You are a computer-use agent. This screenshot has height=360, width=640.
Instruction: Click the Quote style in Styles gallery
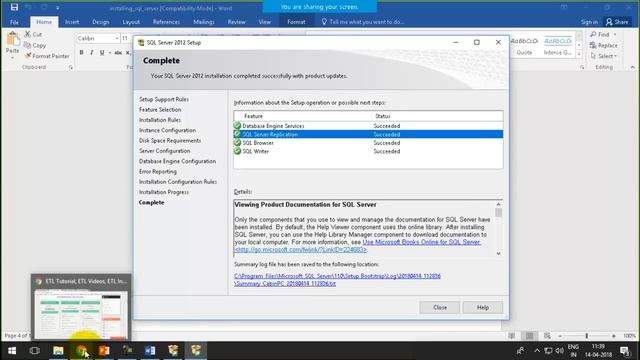click(x=524, y=46)
